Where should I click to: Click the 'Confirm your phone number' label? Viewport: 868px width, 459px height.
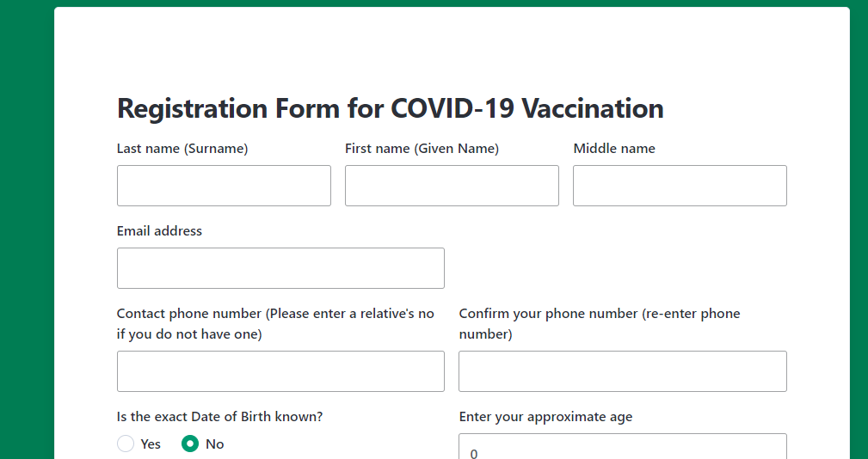point(600,323)
